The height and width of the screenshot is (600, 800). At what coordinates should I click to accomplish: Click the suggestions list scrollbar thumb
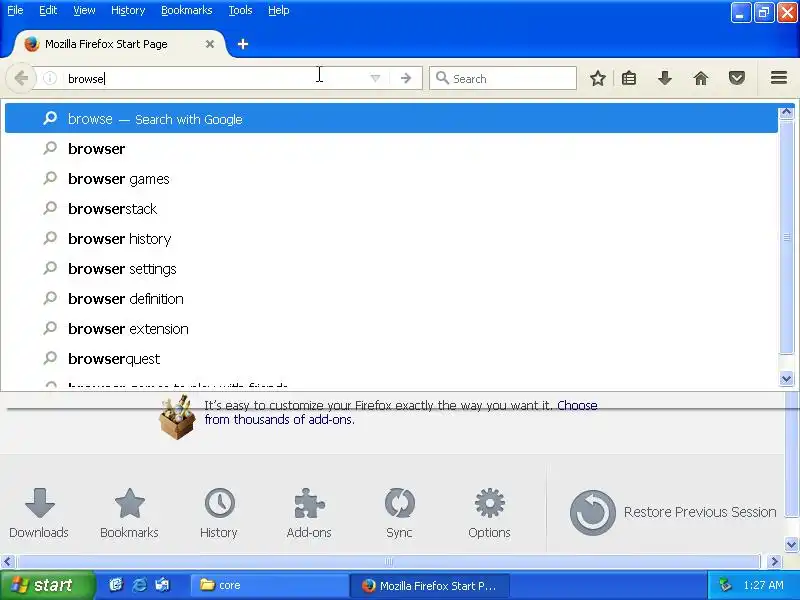click(786, 236)
